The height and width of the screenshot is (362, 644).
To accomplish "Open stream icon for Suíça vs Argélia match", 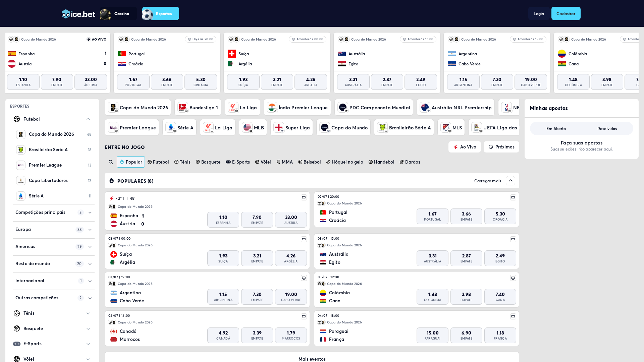I will 304,240.
